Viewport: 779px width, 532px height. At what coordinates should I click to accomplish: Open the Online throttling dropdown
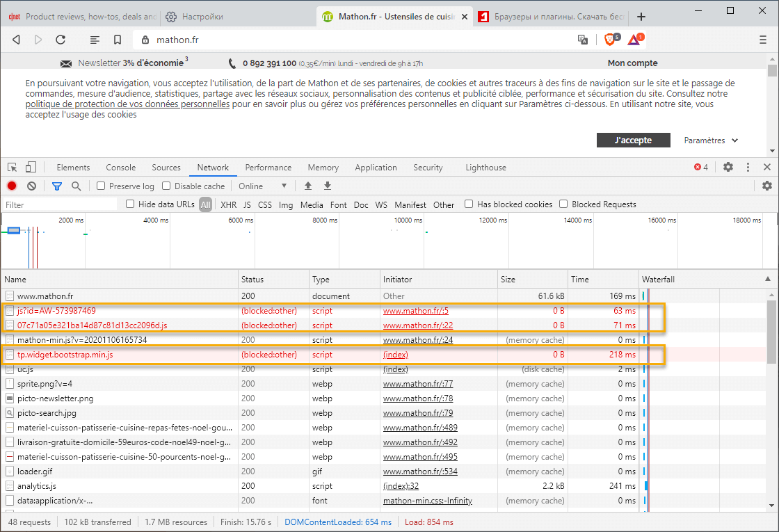tap(262, 186)
